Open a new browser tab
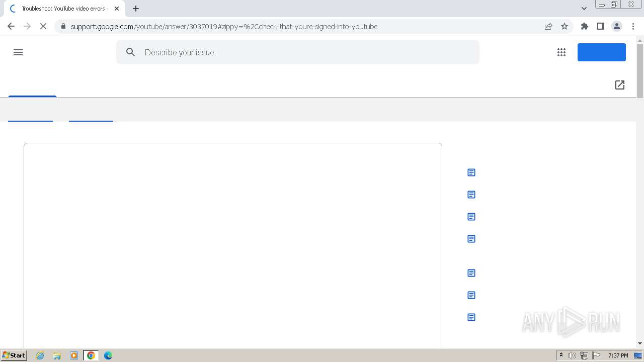Screen dimensions: 644x362 136,9
